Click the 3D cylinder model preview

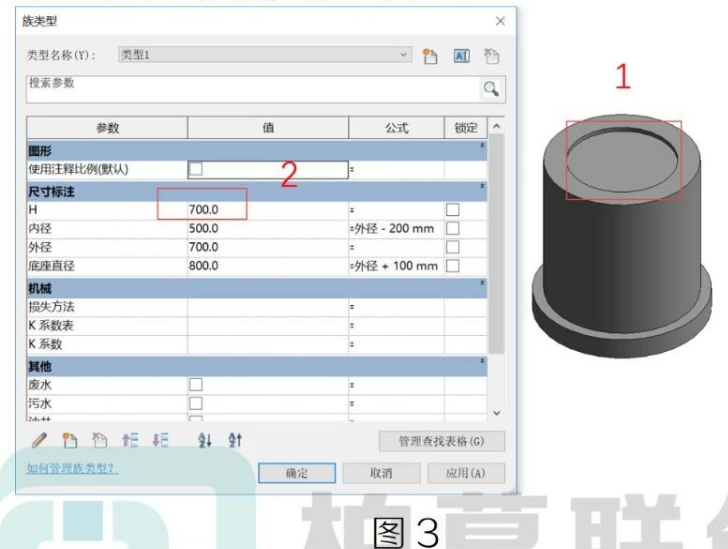point(622,235)
